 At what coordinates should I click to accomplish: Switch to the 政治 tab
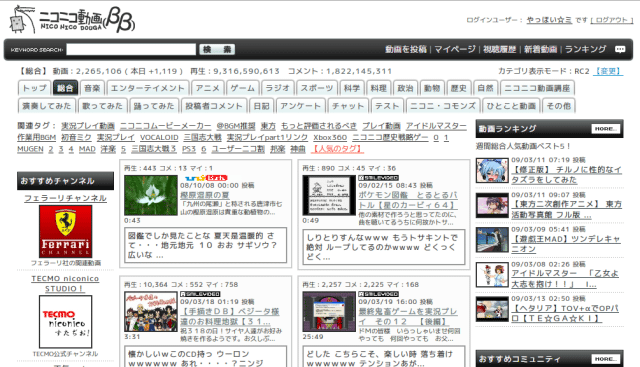tap(405, 88)
